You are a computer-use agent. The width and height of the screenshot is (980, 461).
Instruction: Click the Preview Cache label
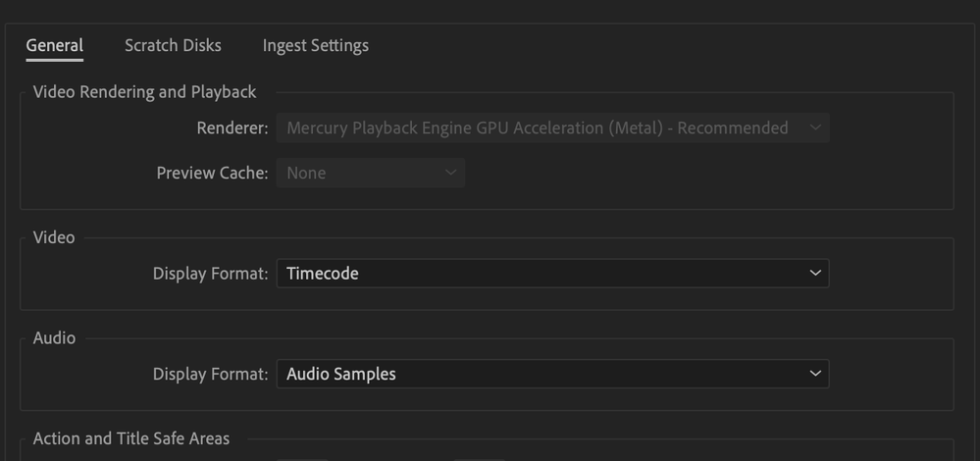pos(212,173)
